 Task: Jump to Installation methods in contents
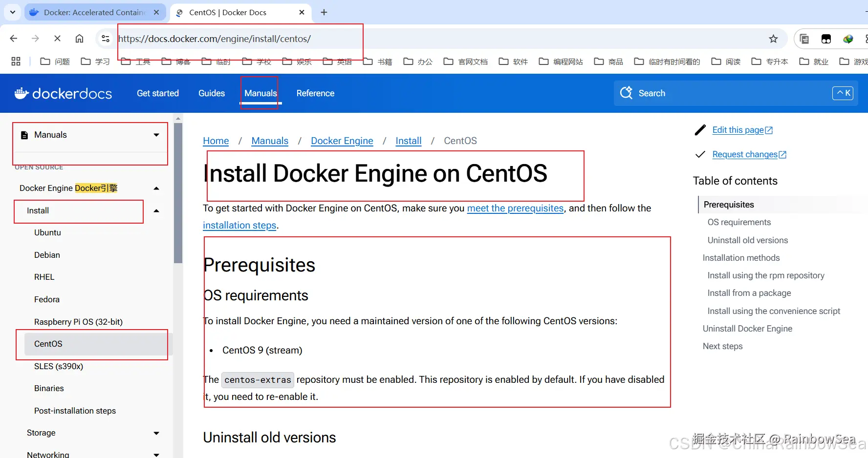pyautogui.click(x=741, y=258)
